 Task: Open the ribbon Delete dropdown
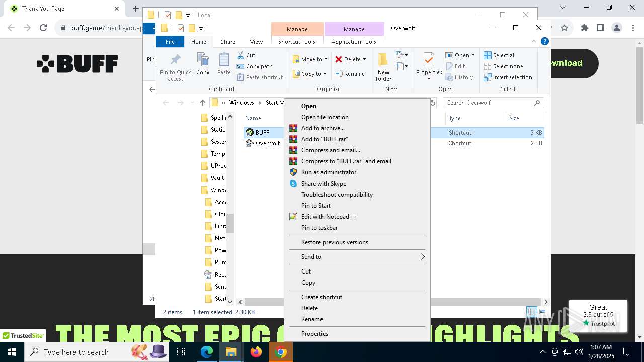coord(351,59)
